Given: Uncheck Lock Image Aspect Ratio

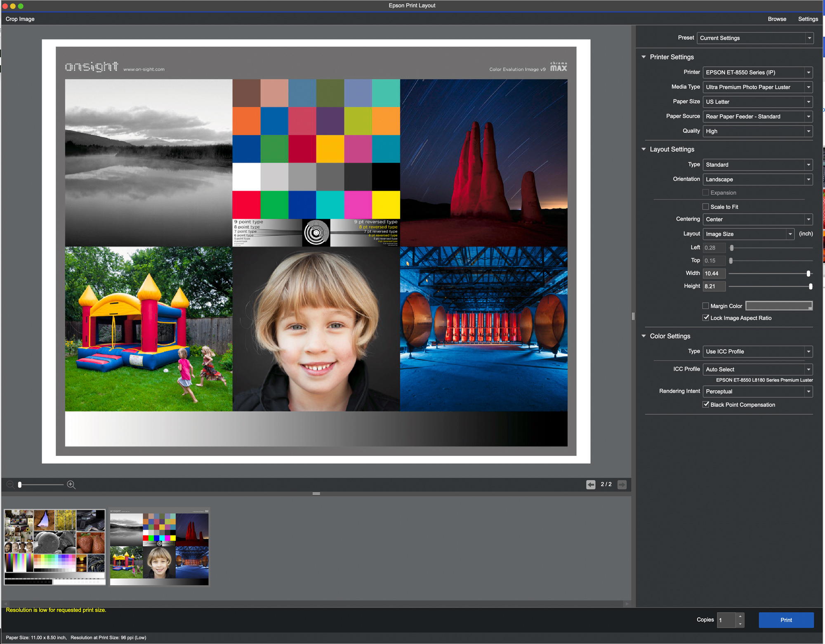Looking at the screenshot, I should coord(706,318).
